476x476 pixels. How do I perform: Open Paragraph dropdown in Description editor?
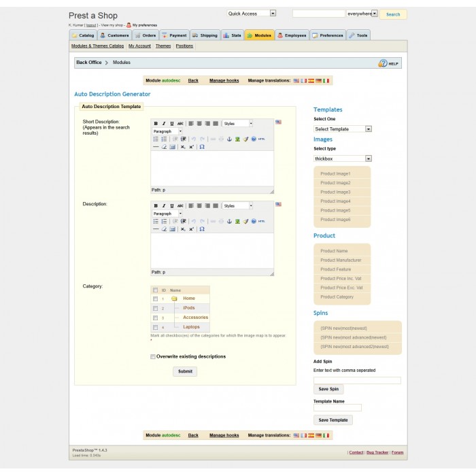pyautogui.click(x=167, y=214)
